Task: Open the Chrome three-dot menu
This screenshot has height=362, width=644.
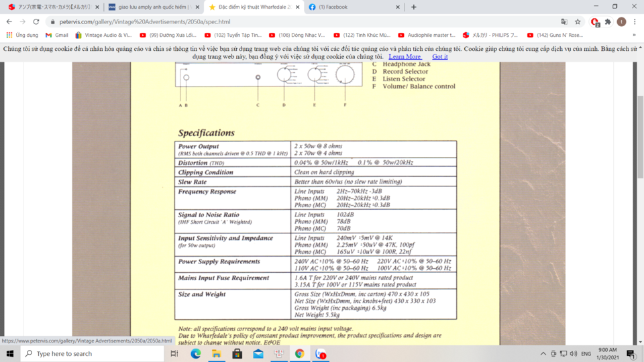Action: (x=635, y=21)
